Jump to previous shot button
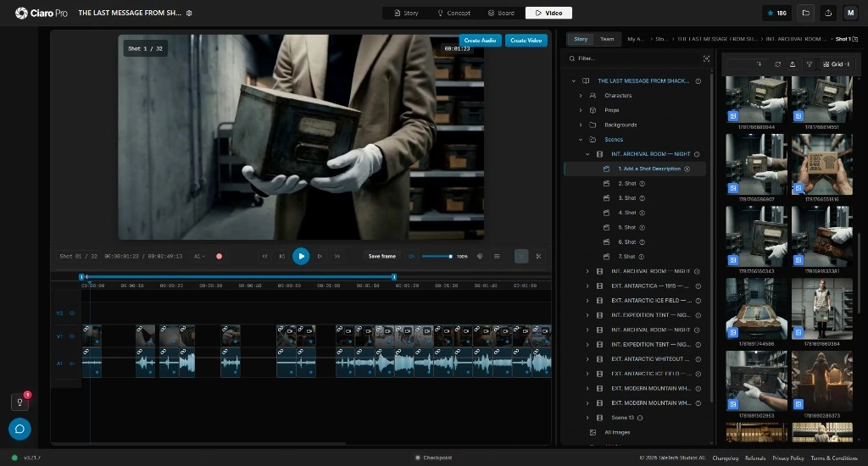The width and height of the screenshot is (868, 466). [281, 256]
